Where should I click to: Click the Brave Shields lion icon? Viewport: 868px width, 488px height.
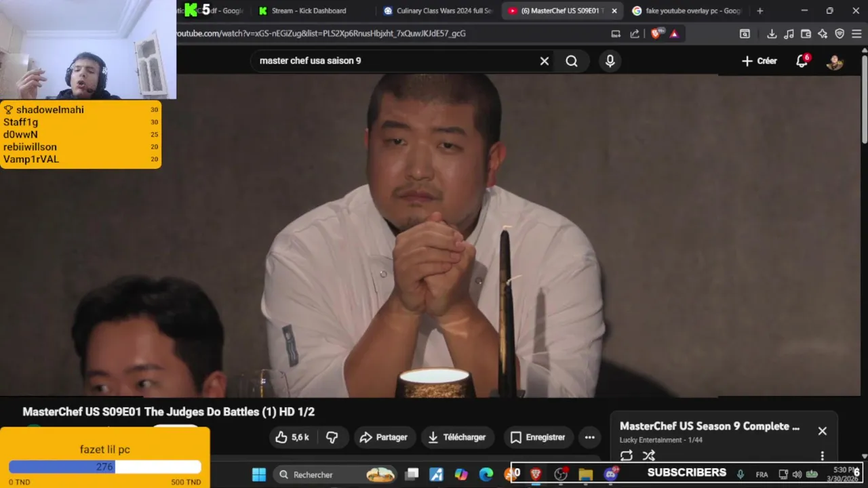[656, 33]
